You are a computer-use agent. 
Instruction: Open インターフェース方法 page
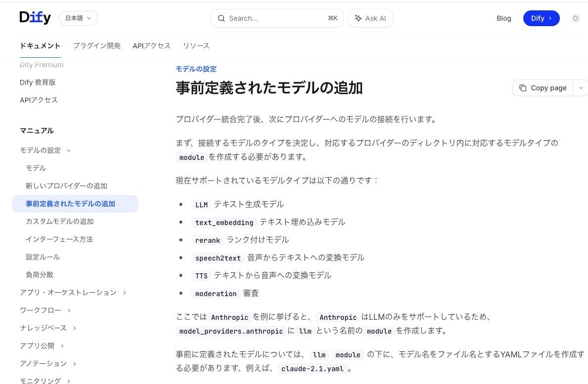point(59,239)
